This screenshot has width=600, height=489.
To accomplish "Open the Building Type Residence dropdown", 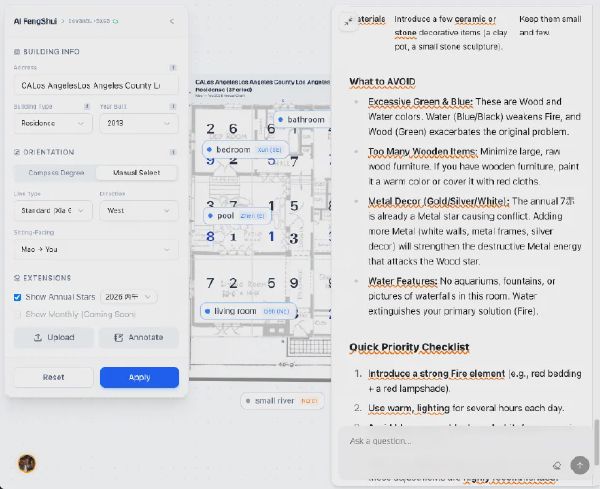I will tap(53, 123).
